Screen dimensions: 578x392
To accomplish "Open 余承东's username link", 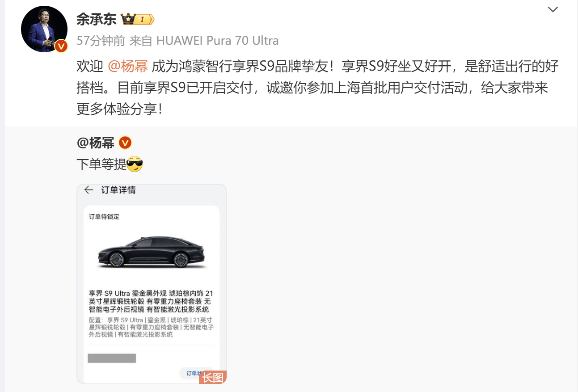I will pos(97,19).
